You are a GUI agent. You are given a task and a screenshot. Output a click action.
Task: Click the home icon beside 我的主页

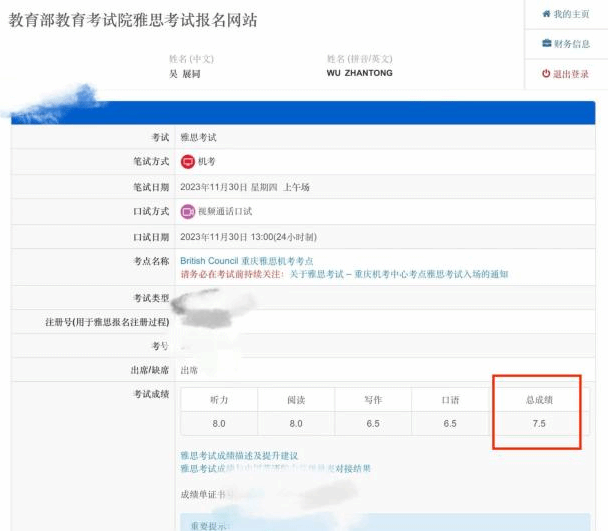(x=546, y=14)
